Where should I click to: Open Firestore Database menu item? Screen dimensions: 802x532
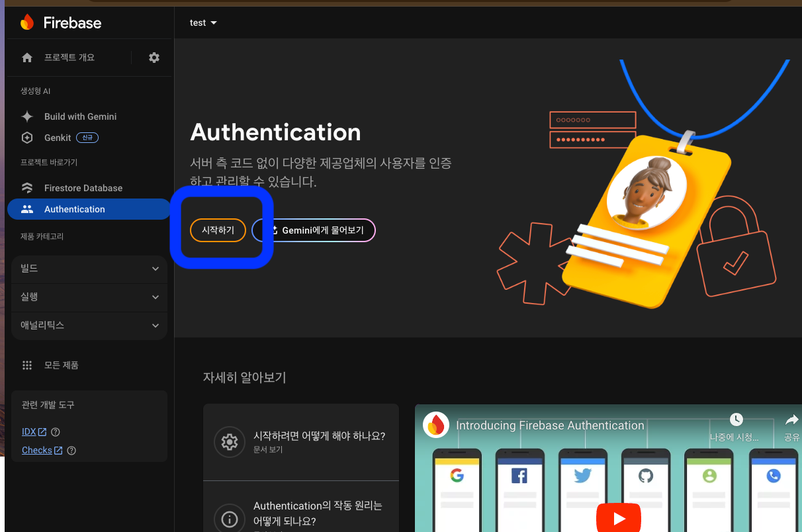(x=83, y=188)
